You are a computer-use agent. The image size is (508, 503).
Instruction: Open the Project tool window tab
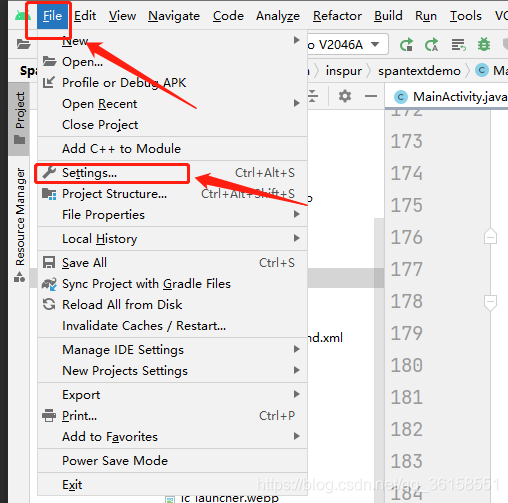pos(19,118)
